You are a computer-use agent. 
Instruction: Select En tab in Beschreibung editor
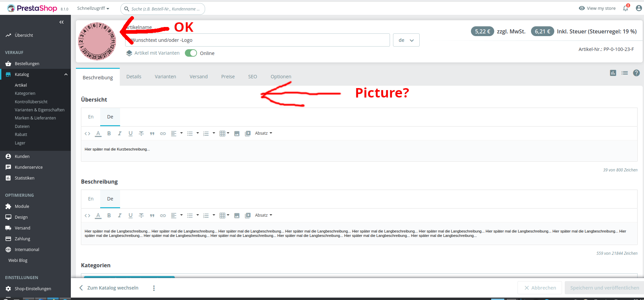(x=91, y=199)
